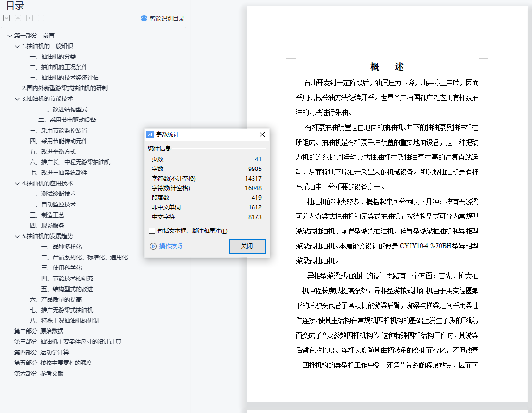Go to 四、现场服务 heading
This screenshot has width=532, height=413.
coord(47,225)
